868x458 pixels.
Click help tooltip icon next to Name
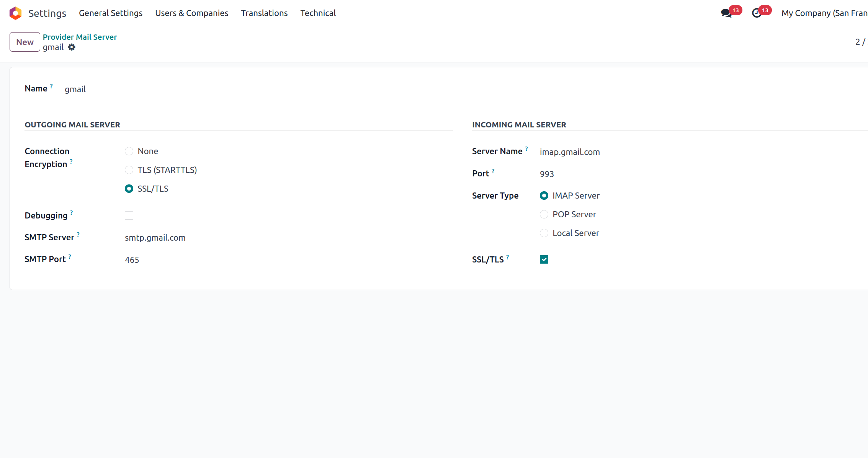click(51, 86)
